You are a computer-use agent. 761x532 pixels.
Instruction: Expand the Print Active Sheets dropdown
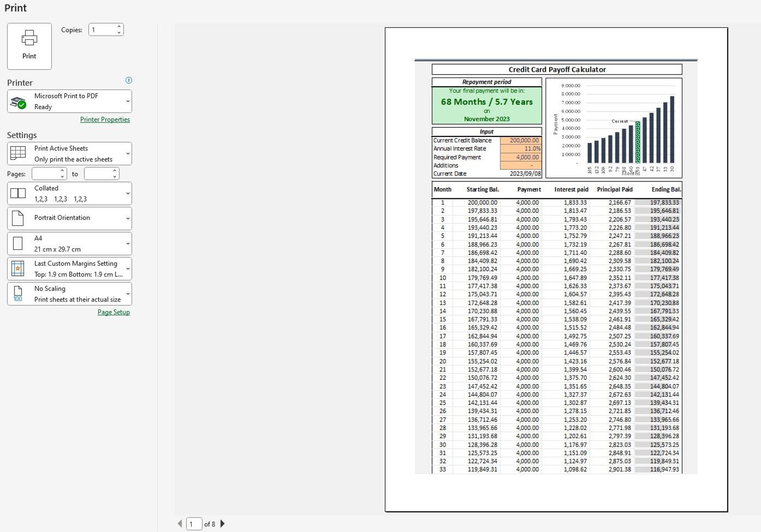point(69,154)
